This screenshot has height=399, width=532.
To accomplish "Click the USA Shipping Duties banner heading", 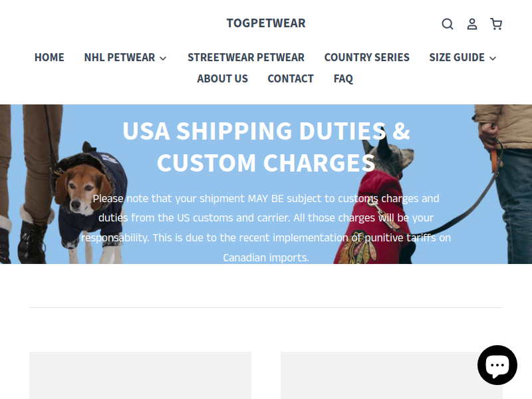I will click(x=266, y=147).
